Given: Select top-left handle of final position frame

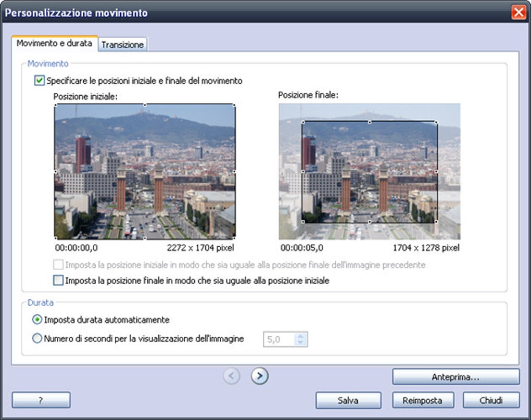Looking at the screenshot, I should pyautogui.click(x=303, y=122).
